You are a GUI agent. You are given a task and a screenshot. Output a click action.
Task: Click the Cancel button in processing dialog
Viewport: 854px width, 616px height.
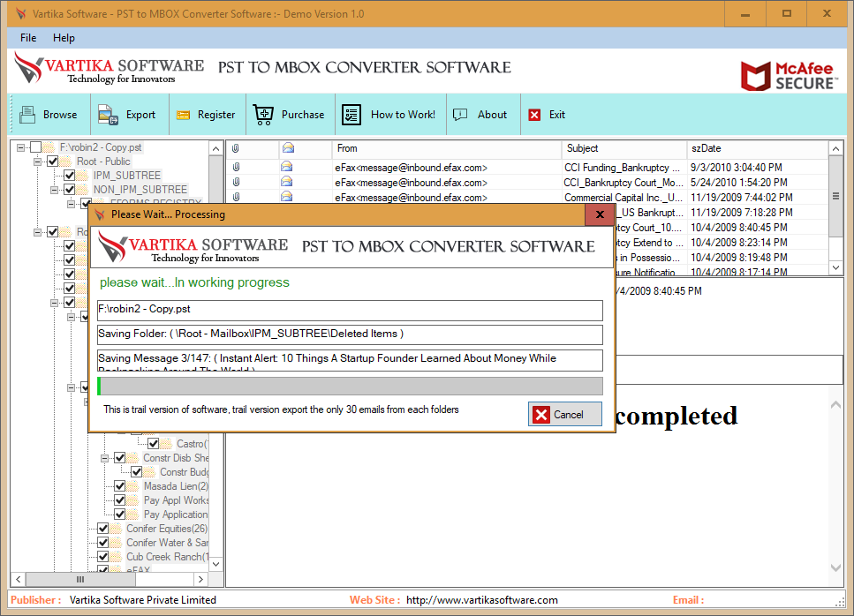[565, 414]
